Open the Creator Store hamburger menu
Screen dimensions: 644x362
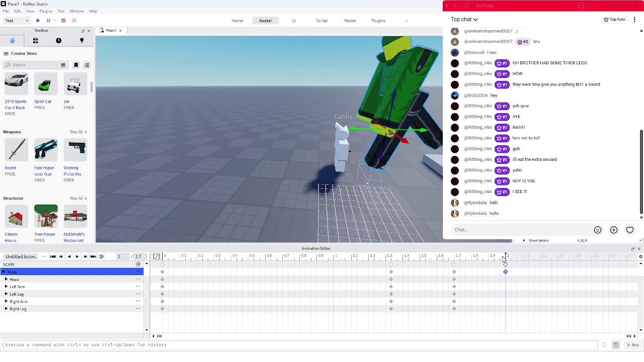click(x=6, y=53)
